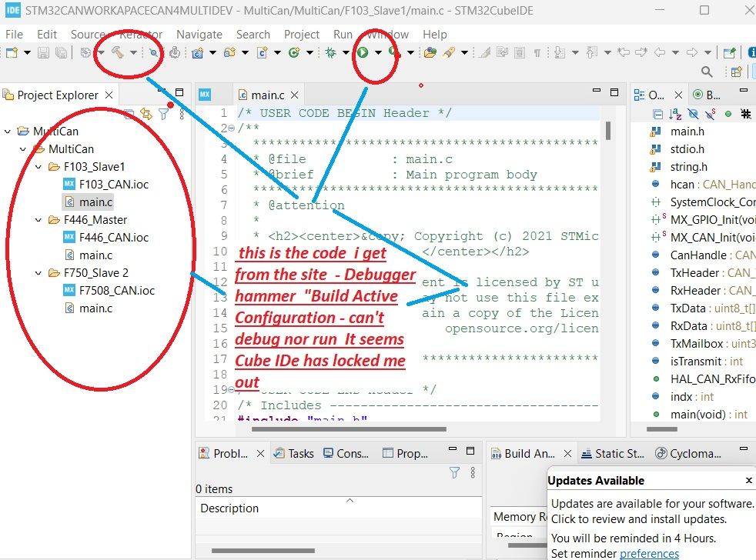The width and height of the screenshot is (756, 560).
Task: Open the Project Explorer filter funnel
Action: pyautogui.click(x=164, y=114)
